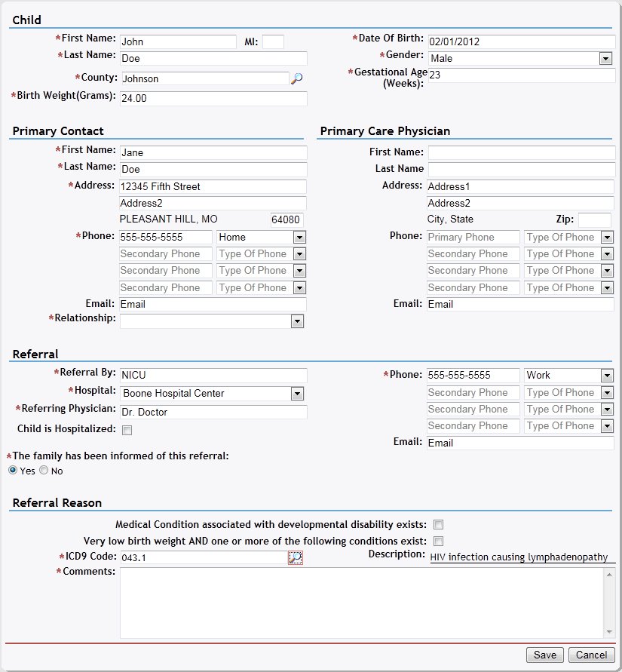Click the Comments scrollbar down arrow
622x672 pixels.
(x=609, y=632)
